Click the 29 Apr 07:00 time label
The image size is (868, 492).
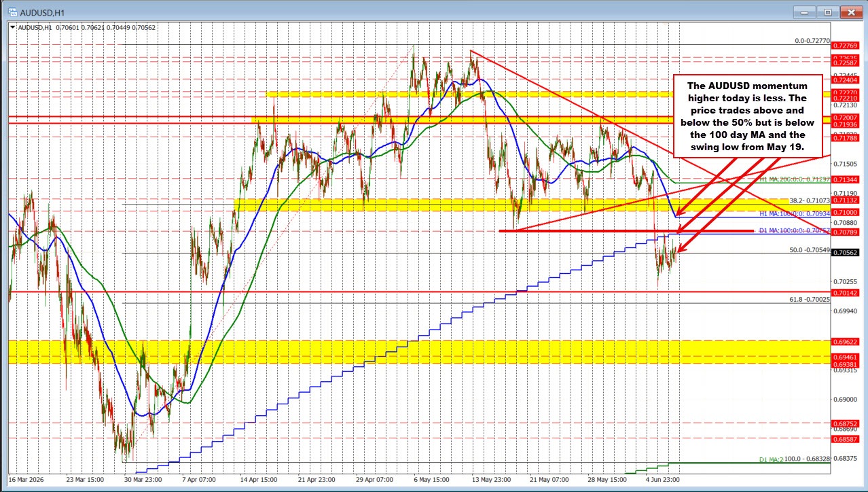click(376, 478)
